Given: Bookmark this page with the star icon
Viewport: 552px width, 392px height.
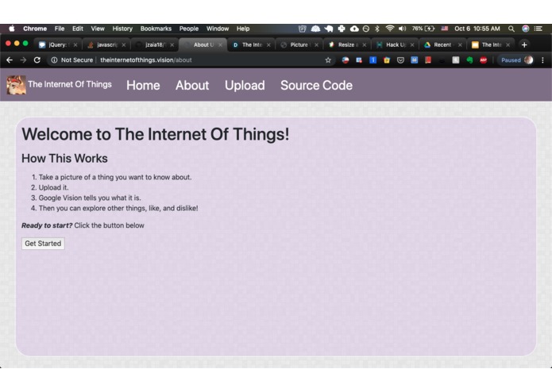Looking at the screenshot, I should 328,60.
